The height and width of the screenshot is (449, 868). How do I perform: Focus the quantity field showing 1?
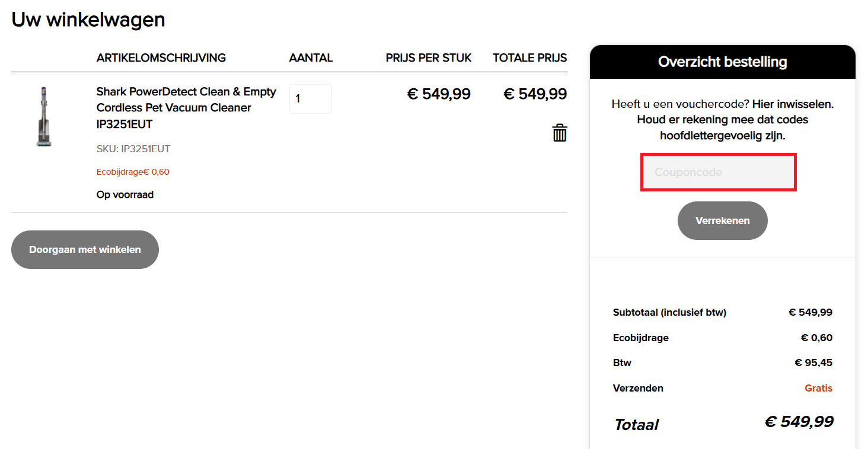click(x=311, y=99)
